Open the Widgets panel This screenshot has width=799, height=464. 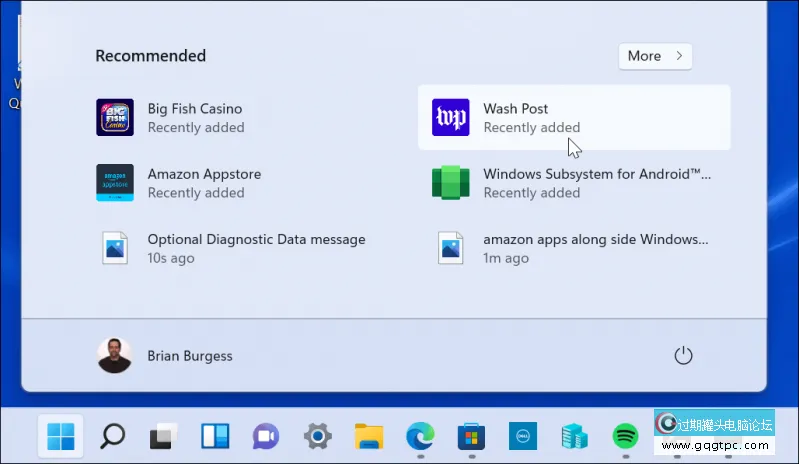coord(215,436)
